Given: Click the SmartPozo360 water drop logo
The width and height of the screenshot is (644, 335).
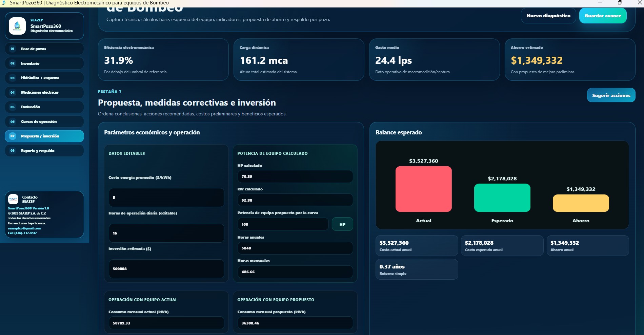Looking at the screenshot, I should 17,26.
